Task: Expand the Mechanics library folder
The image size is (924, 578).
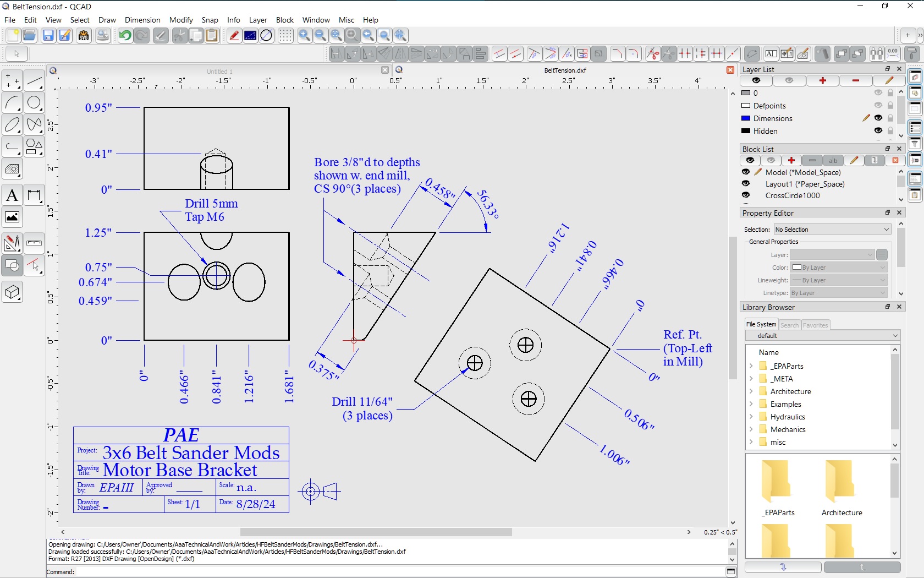Action: [751, 429]
